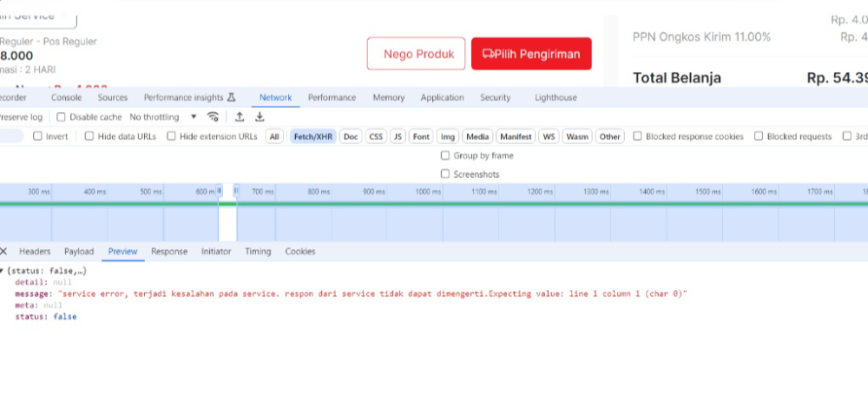This screenshot has height=402, width=868.
Task: Check Blocked response cookies
Action: click(637, 136)
